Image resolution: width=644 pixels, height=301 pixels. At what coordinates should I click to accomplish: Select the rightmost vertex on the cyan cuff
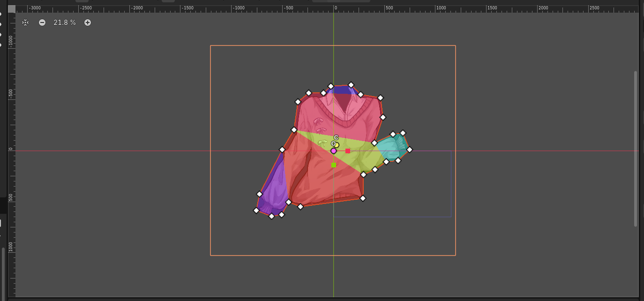tap(410, 150)
